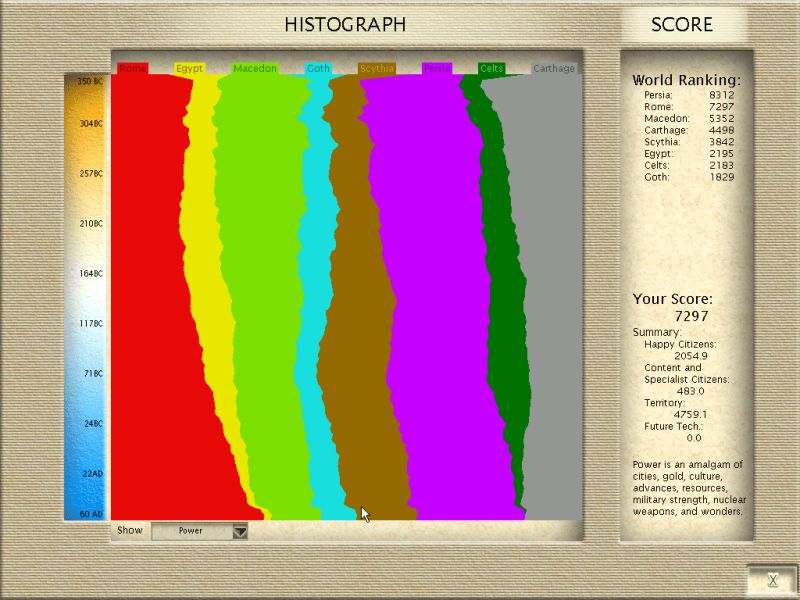Click the Carthage legend label
800x600 pixels.
554,69
